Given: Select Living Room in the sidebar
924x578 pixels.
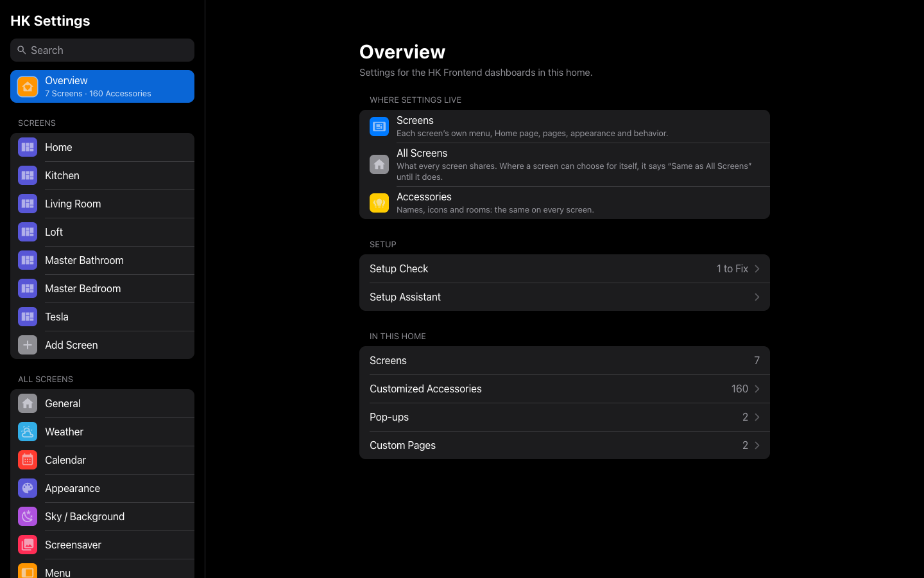Looking at the screenshot, I should 102,204.
